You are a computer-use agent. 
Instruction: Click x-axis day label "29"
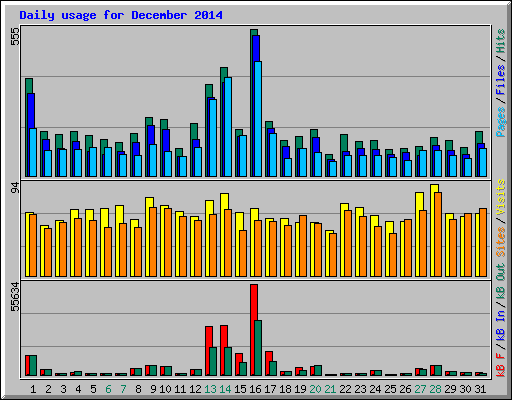(450, 389)
